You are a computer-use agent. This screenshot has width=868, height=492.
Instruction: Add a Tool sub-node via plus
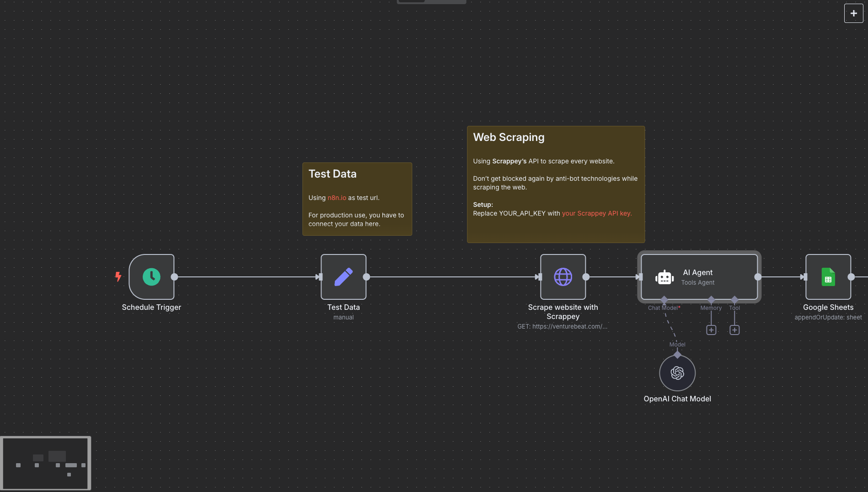pos(734,330)
